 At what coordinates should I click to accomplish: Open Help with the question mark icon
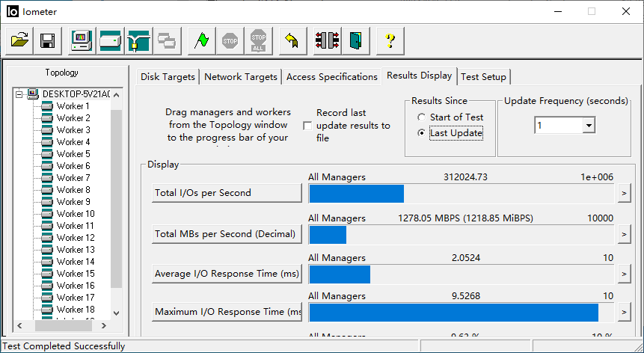(390, 40)
